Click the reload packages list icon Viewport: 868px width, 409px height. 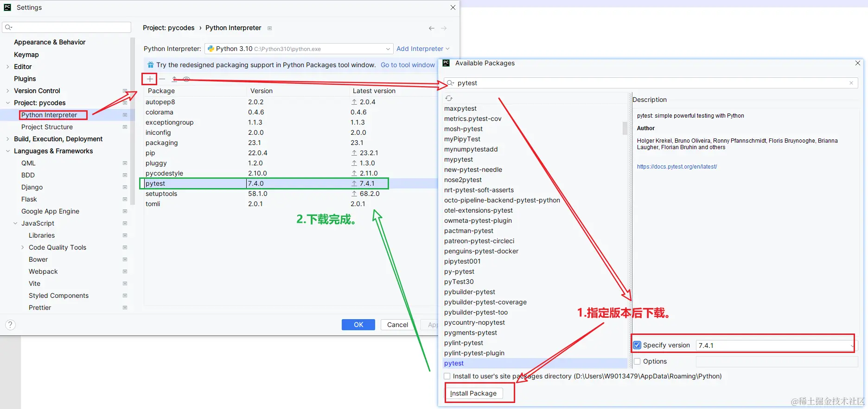(449, 98)
